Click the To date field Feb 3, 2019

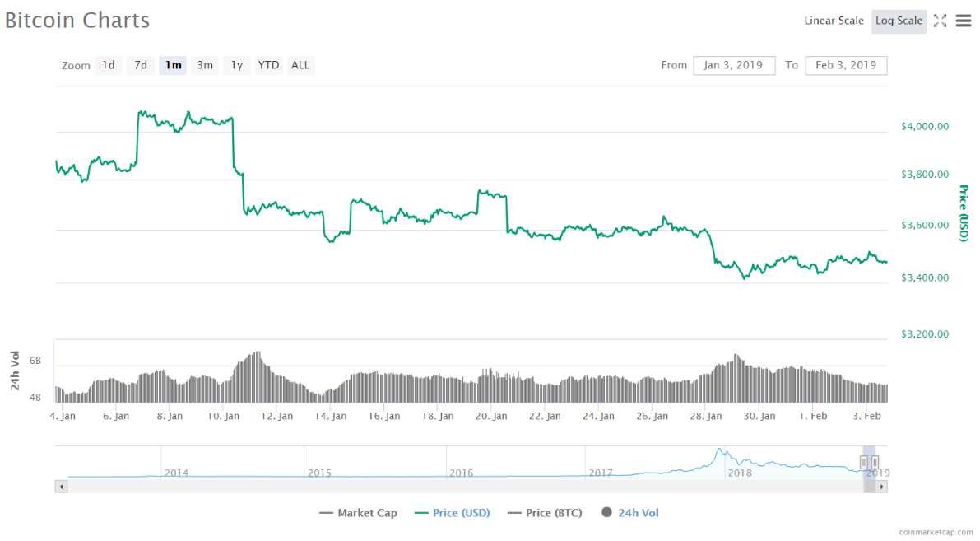tap(846, 65)
